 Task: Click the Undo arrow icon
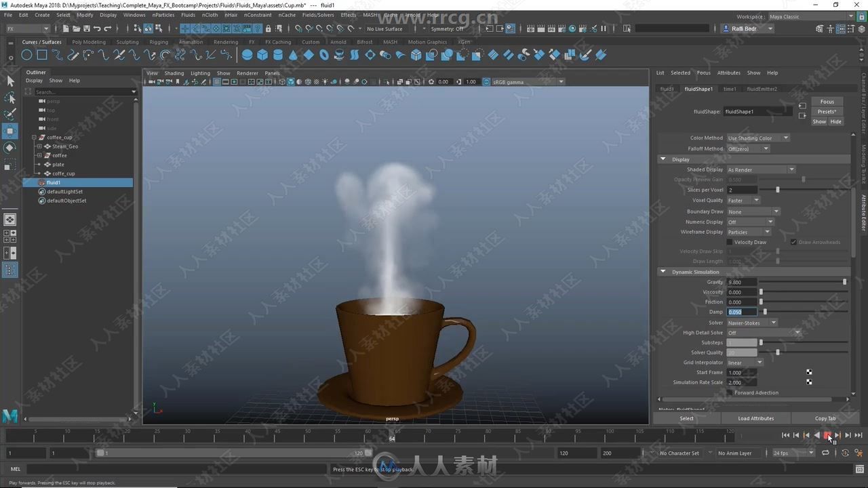point(97,28)
